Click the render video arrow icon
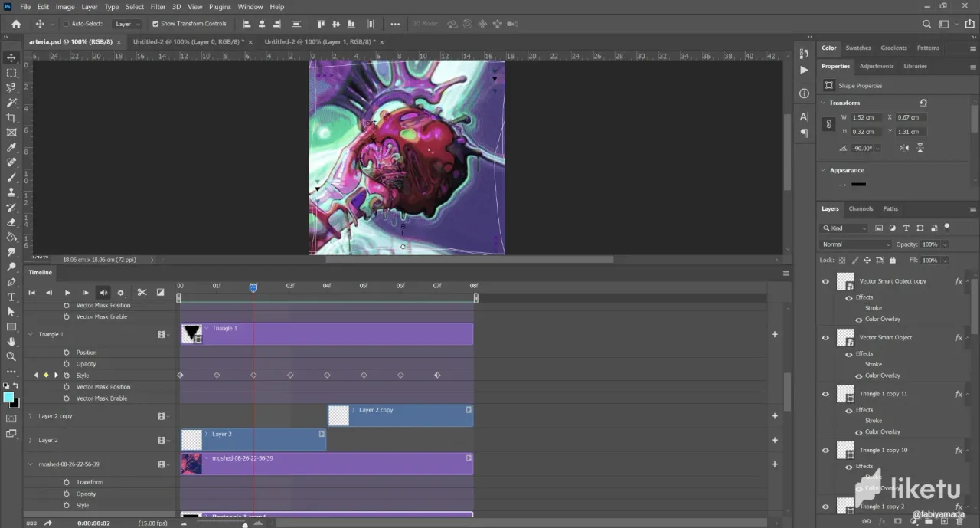This screenshot has height=528, width=980. (47, 523)
